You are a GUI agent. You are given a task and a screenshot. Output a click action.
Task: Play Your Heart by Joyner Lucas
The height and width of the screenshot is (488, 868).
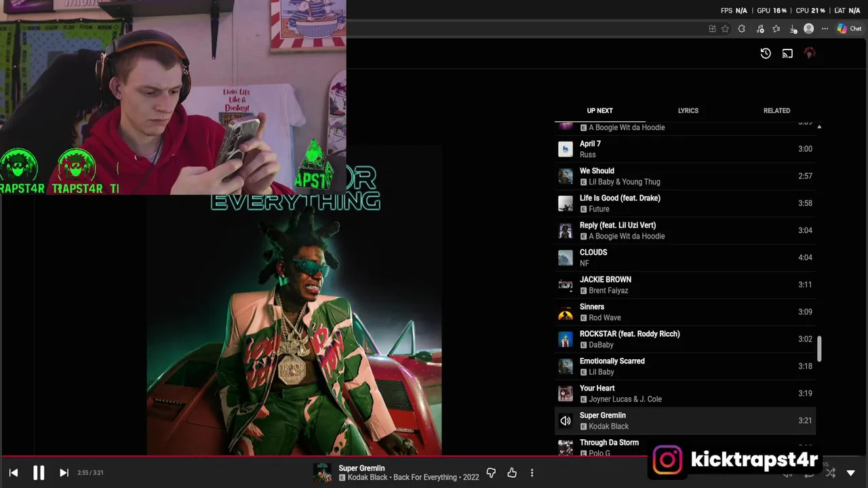click(x=685, y=393)
